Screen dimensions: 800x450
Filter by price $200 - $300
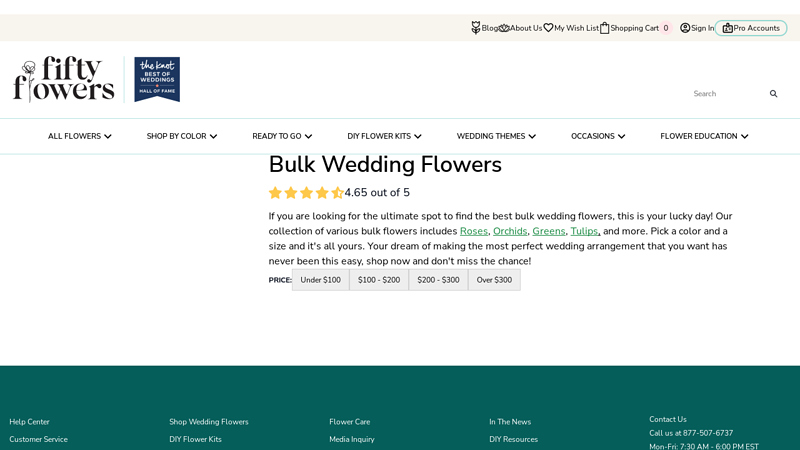tap(438, 280)
